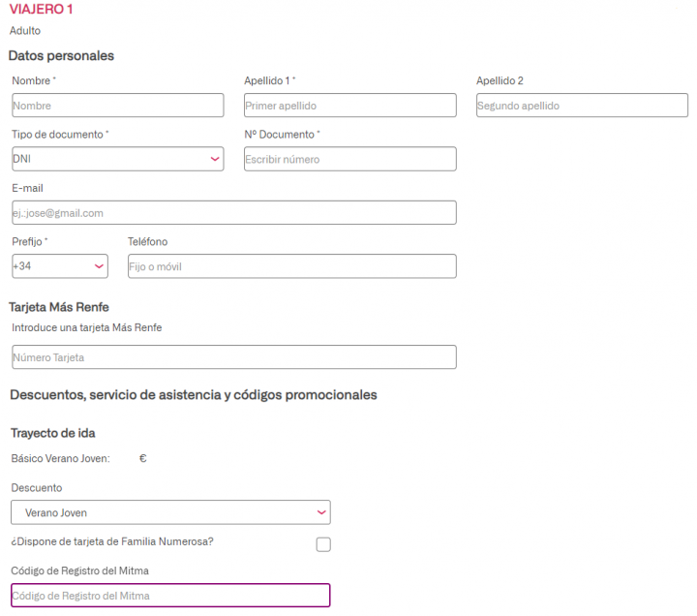697x616 pixels.
Task: Tick the Familia Numerosa card checkbox
Action: coord(323,544)
